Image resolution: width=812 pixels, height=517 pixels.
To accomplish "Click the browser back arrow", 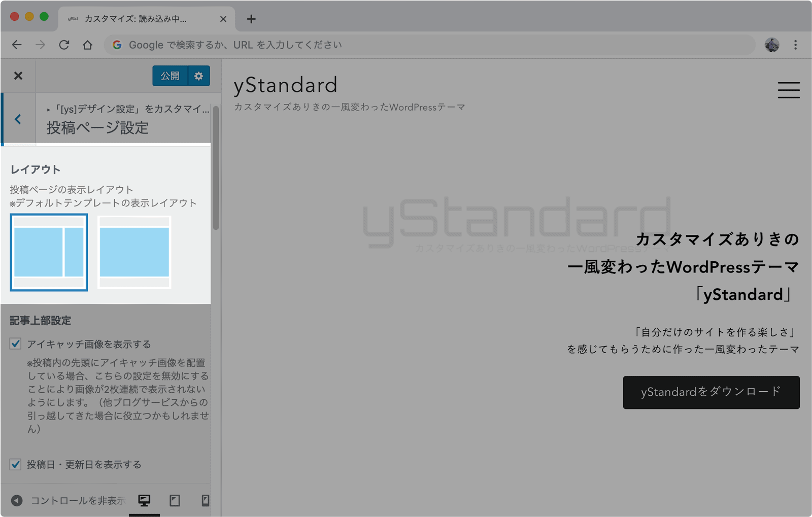I will pos(17,45).
